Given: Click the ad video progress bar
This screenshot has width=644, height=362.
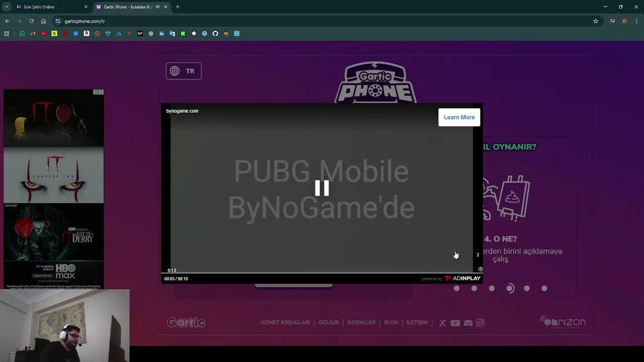Looking at the screenshot, I should tap(322, 274).
